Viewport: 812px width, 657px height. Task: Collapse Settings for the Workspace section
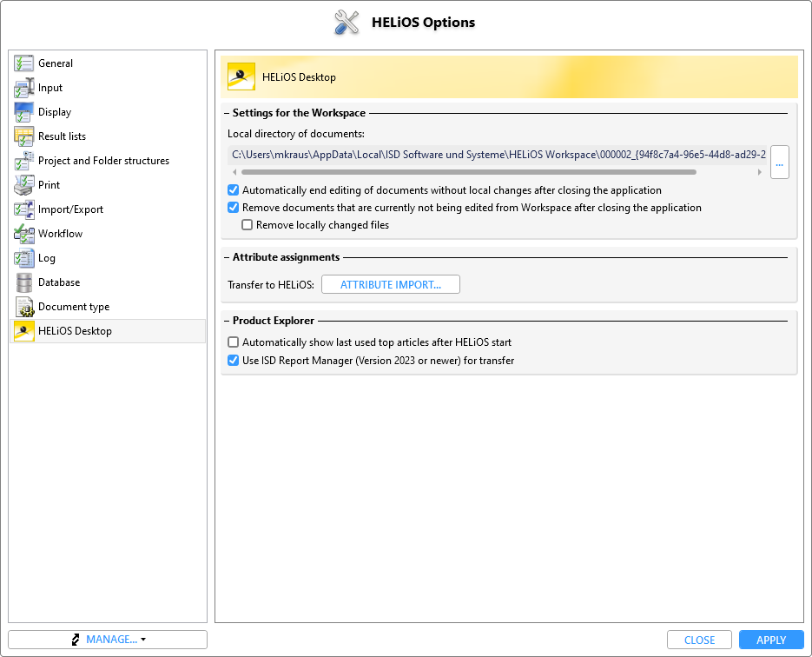(x=227, y=113)
